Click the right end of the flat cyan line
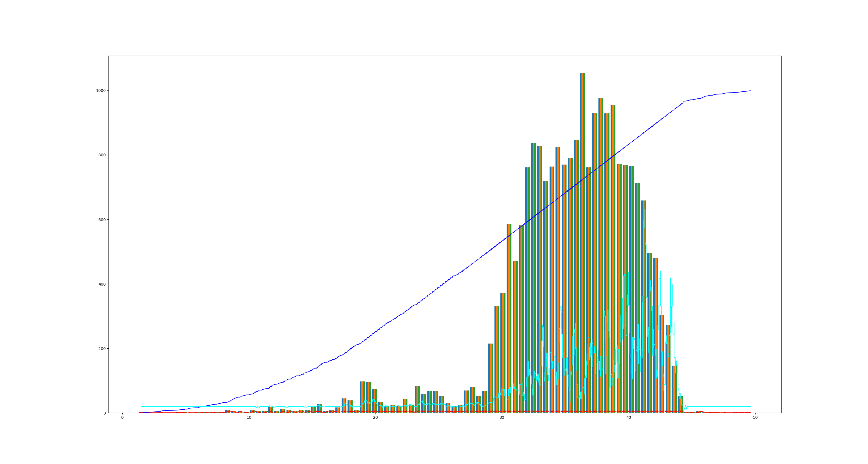Screen dimensions: 868x464 pos(750,406)
